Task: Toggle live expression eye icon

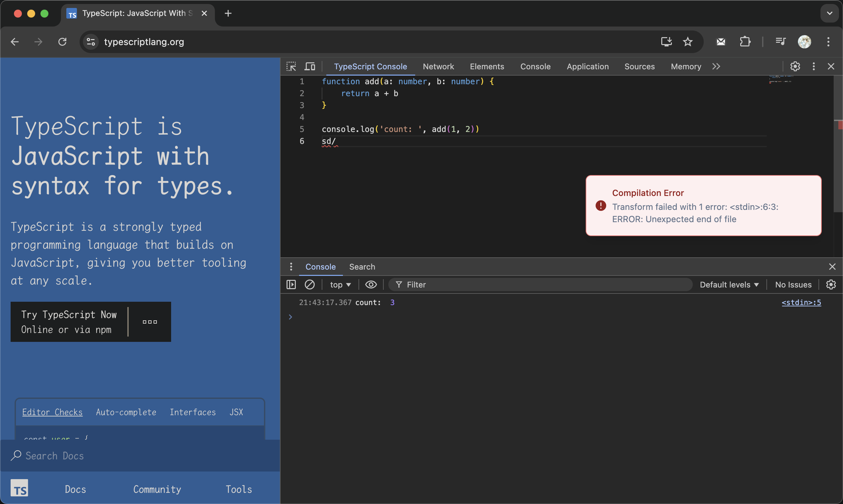Action: click(x=370, y=284)
